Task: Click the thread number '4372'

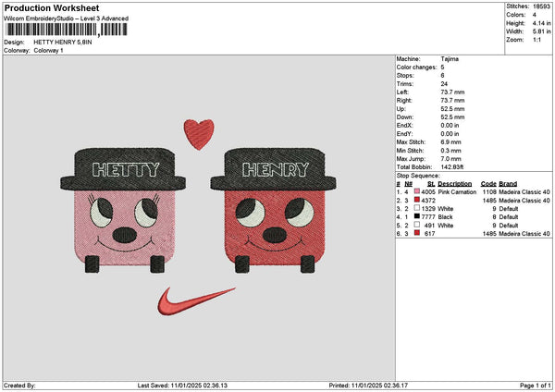Action: (428, 201)
